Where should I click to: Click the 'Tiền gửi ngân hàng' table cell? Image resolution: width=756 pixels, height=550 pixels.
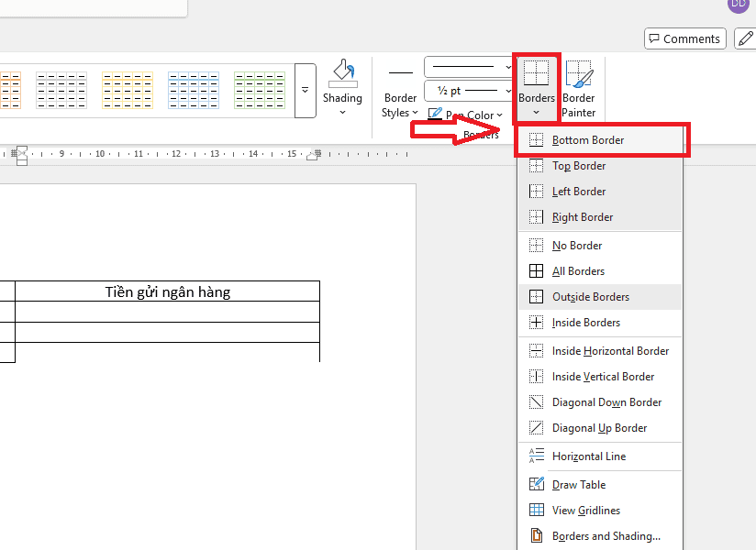pyautogui.click(x=167, y=292)
